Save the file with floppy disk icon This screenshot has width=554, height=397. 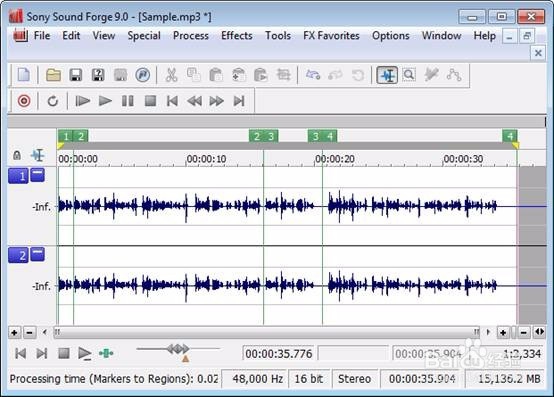[x=76, y=75]
